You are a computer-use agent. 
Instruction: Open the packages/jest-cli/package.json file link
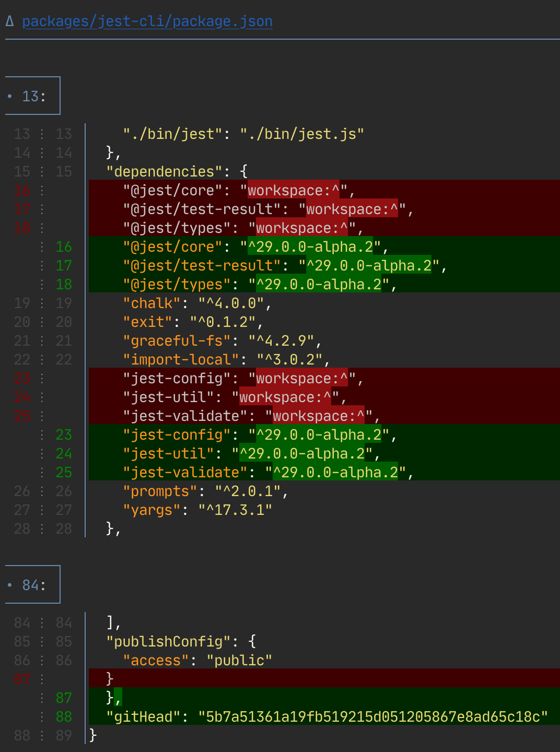tap(147, 21)
